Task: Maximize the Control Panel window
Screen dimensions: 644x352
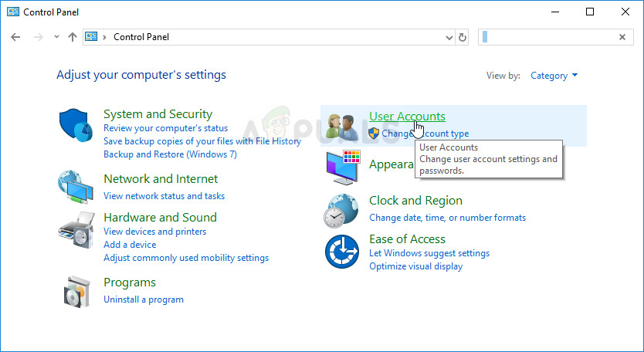Action: point(590,12)
